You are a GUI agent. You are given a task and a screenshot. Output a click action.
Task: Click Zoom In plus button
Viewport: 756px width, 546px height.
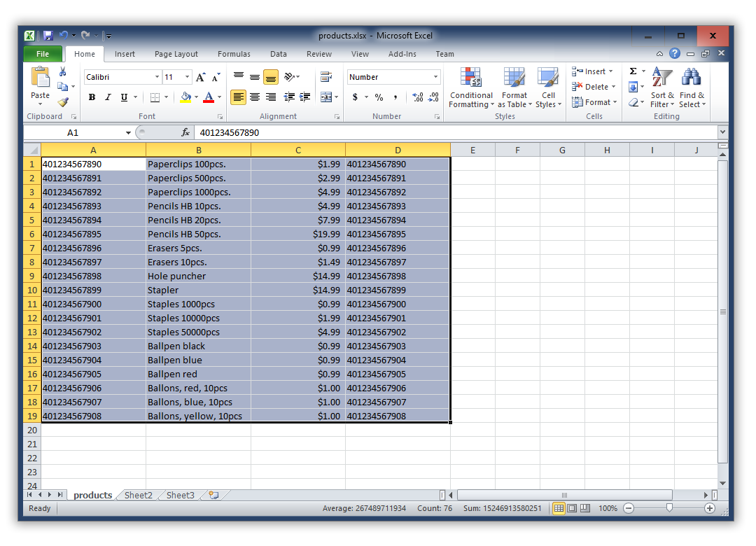click(x=709, y=508)
